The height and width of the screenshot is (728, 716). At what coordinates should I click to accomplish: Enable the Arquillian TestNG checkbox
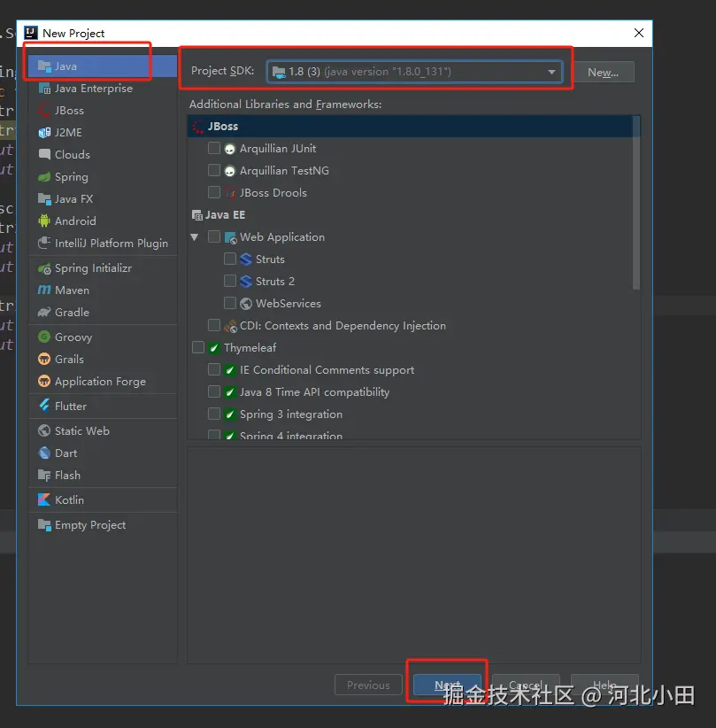(214, 170)
